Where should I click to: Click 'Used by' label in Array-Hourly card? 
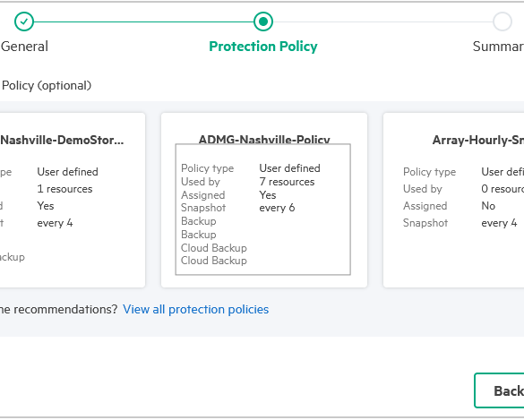(423, 189)
